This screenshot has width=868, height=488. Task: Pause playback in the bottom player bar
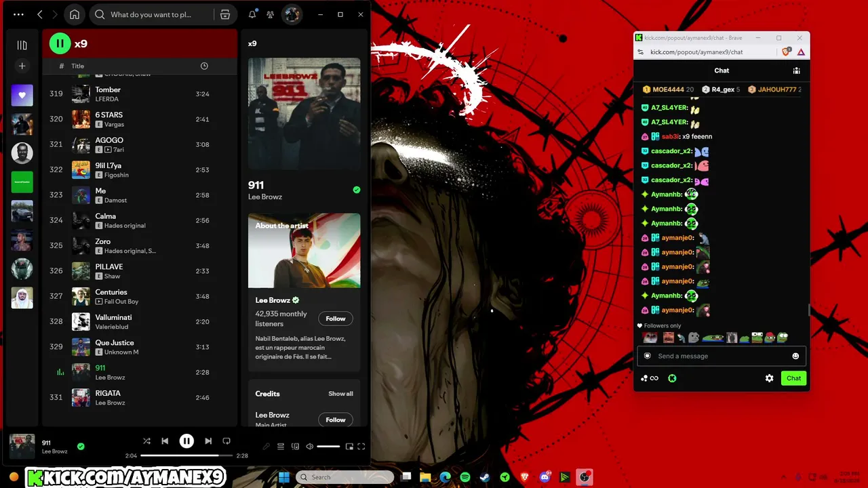coord(186,441)
